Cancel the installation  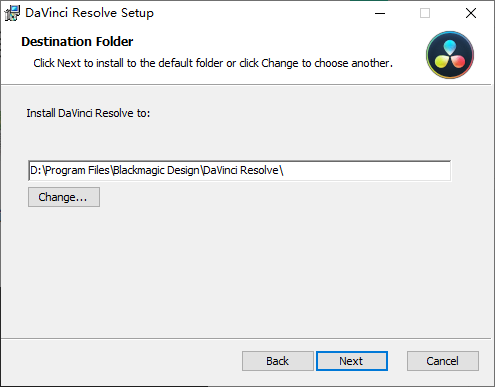click(443, 361)
